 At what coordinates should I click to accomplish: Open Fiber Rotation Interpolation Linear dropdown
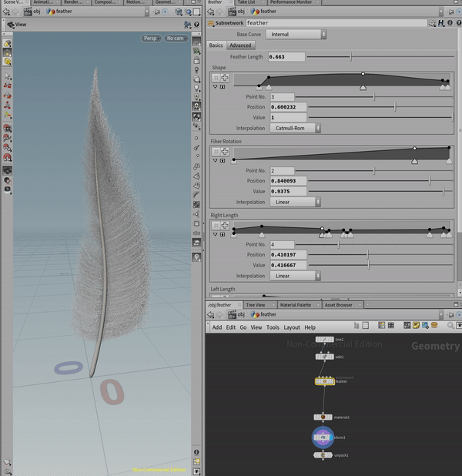[x=295, y=202]
